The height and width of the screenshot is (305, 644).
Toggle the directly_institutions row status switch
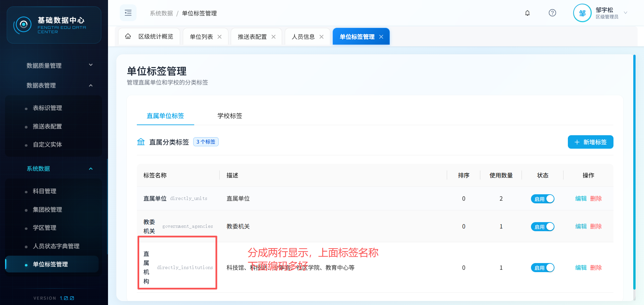pos(542,268)
